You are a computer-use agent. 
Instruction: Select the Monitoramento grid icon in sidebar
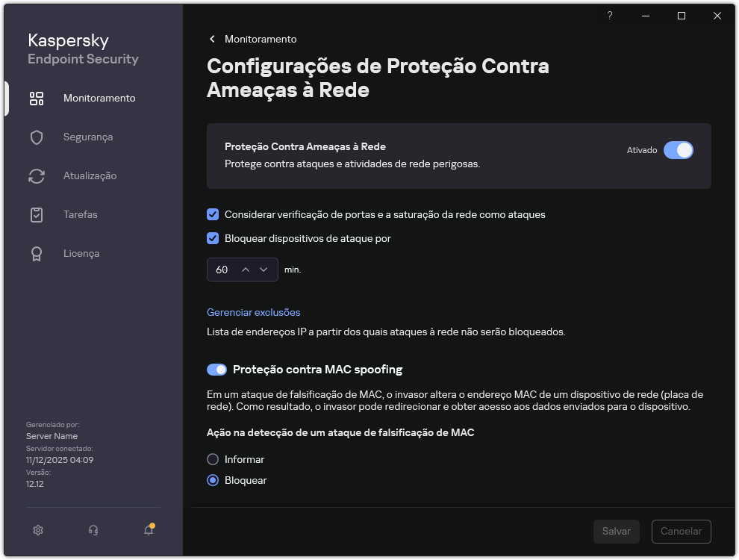point(37,98)
